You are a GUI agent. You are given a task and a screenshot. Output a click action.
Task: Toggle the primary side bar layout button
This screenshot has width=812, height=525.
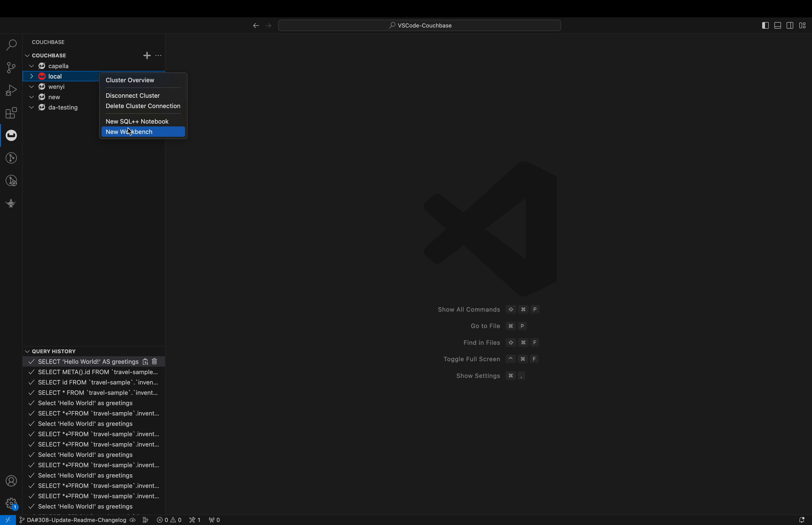point(765,26)
